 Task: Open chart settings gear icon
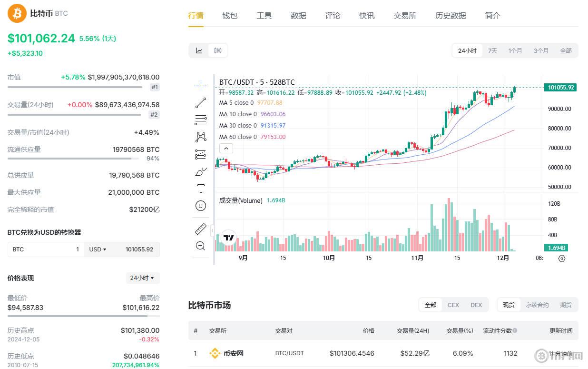[561, 258]
